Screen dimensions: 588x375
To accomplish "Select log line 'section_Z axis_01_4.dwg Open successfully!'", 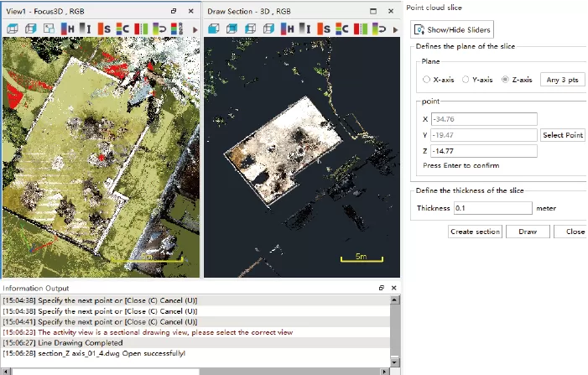I will [x=196, y=353].
